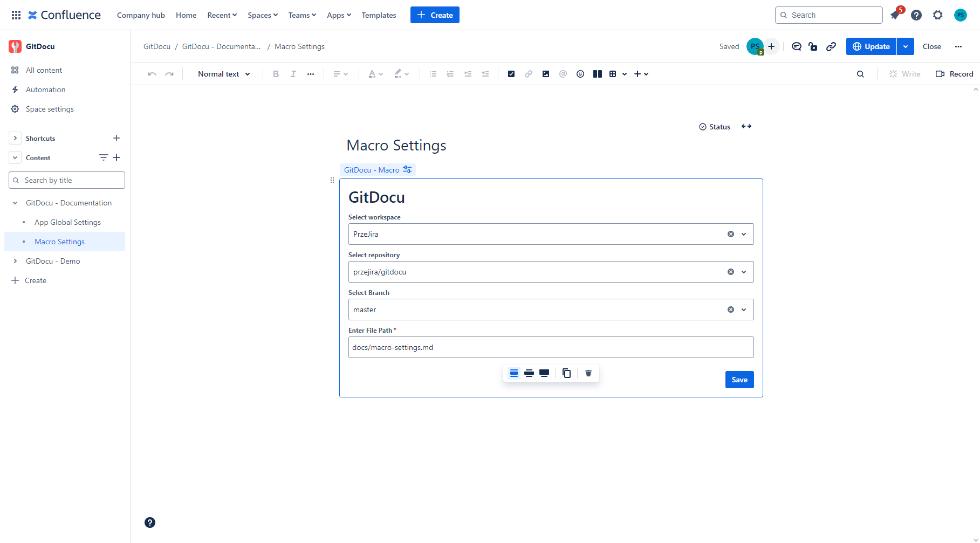Screen dimensions: 980x543
Task: Go to Templates
Action: (x=379, y=15)
